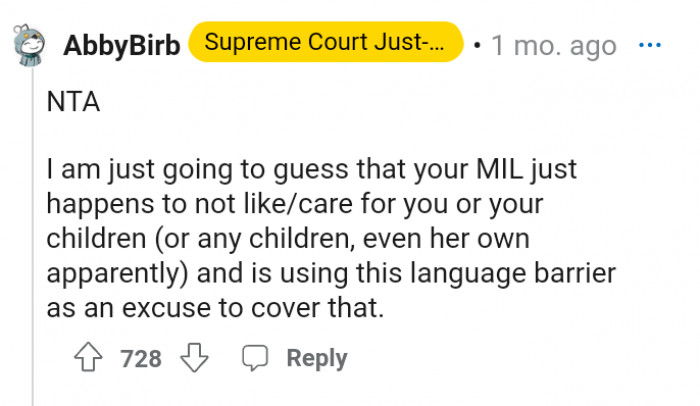Downvote the NTA comment
This screenshot has width=700, height=406.
click(193, 358)
